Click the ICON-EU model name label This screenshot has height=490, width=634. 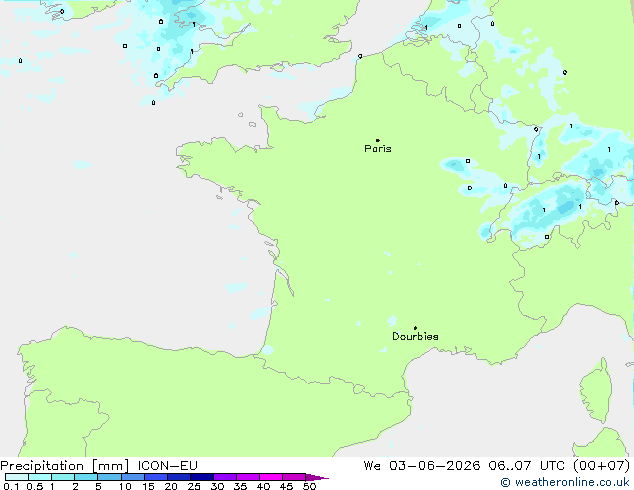tap(167, 465)
